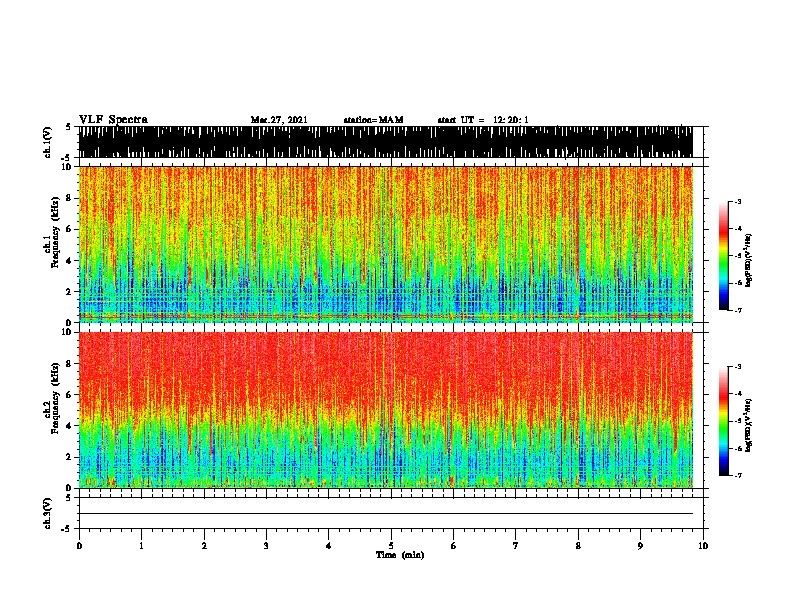Click the ch.1 color scale bar

point(724,256)
